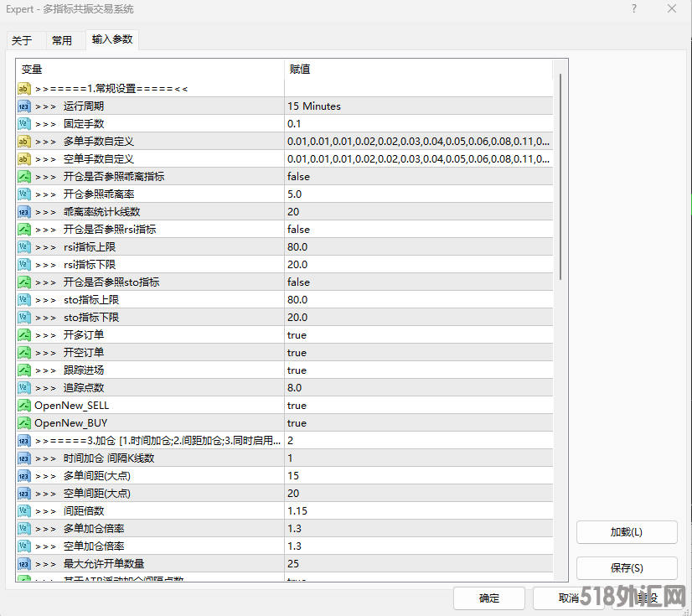Viewport: 692px width, 616px height.
Task: Click the boolean icon beside 开多订单
Action: pos(23,335)
